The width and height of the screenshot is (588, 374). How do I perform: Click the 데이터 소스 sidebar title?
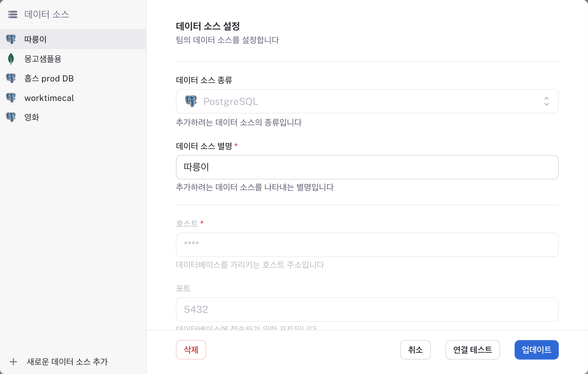[x=47, y=14]
